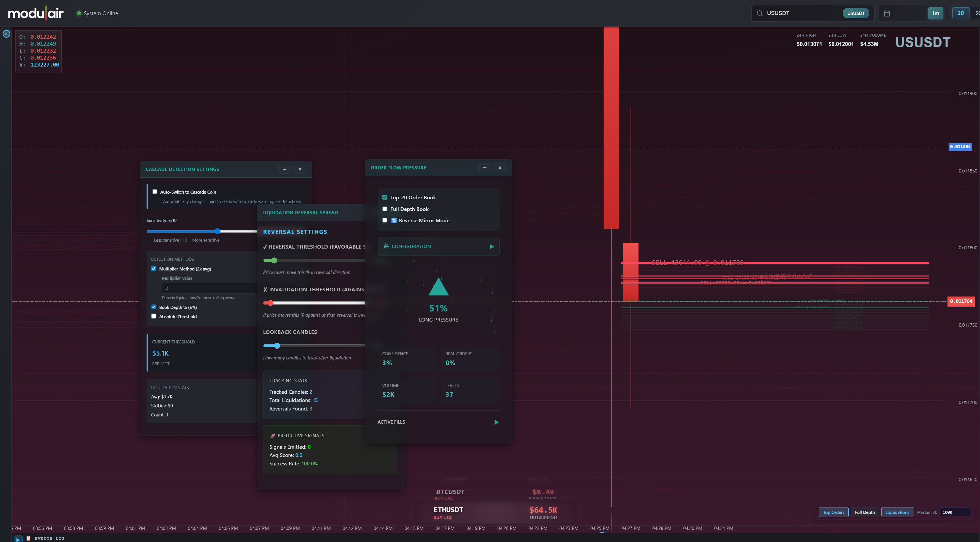Click the 0.011864 price marker label
This screenshot has width=980, height=542.
960,147
